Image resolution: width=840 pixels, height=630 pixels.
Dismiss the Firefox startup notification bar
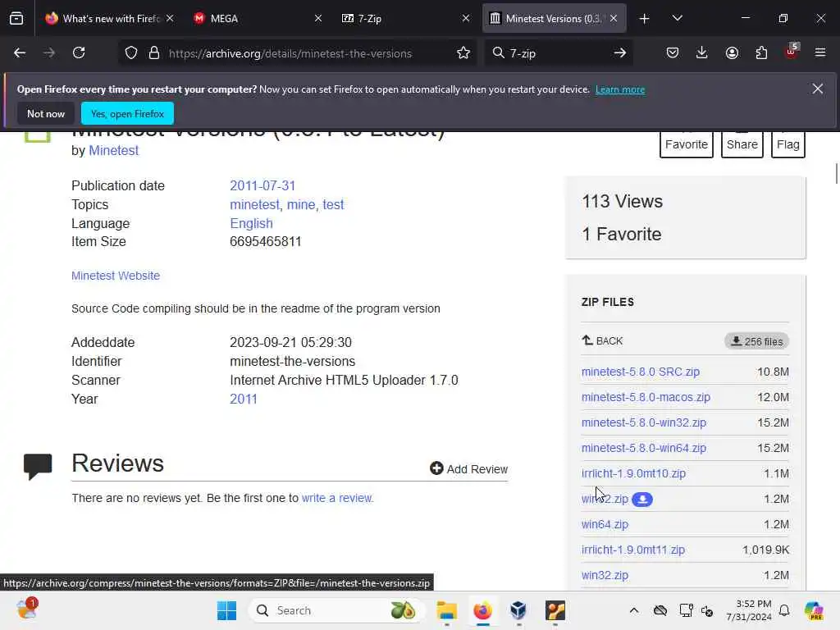coord(818,89)
